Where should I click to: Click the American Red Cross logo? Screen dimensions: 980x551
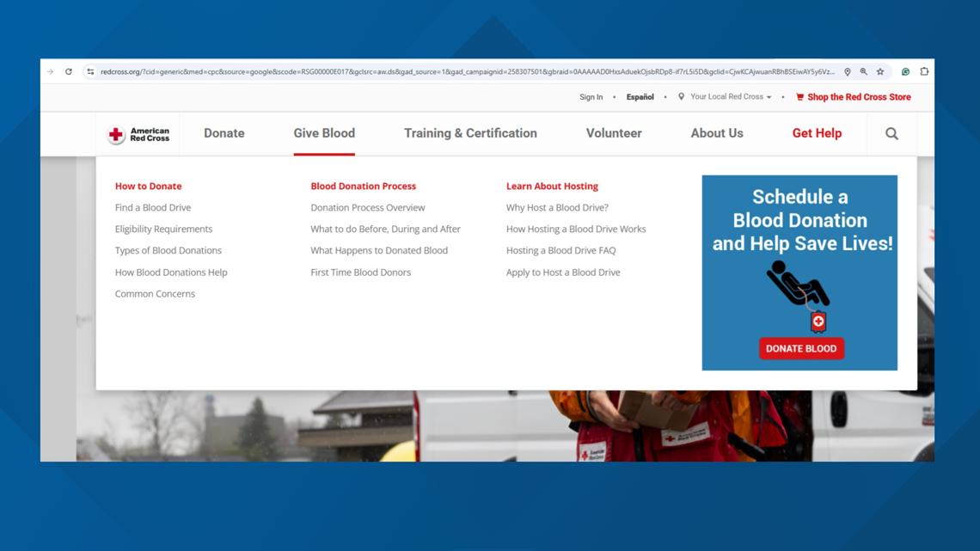pyautogui.click(x=138, y=134)
